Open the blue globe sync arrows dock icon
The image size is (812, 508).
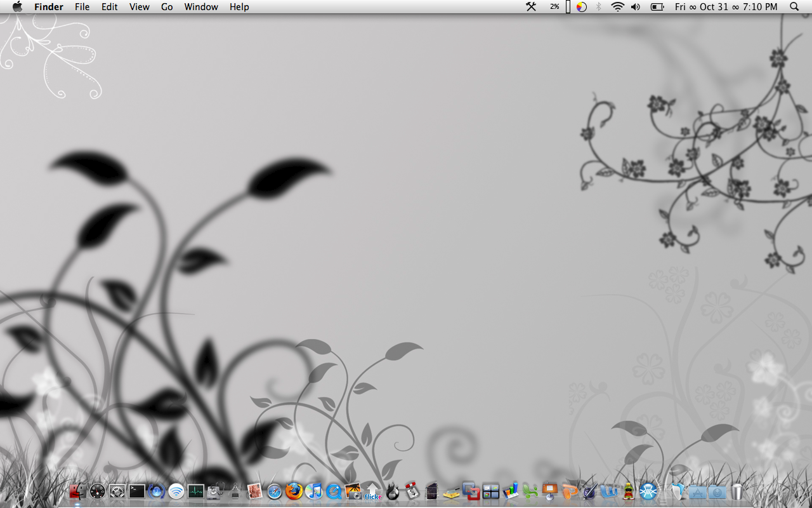(157, 491)
